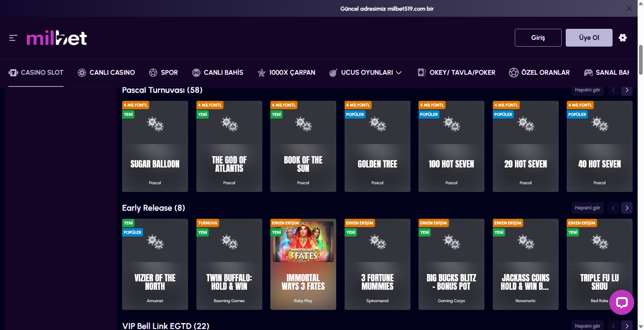This screenshot has height=330, width=644.
Task: Open the 20 Hot Seven game
Action: pos(526,146)
